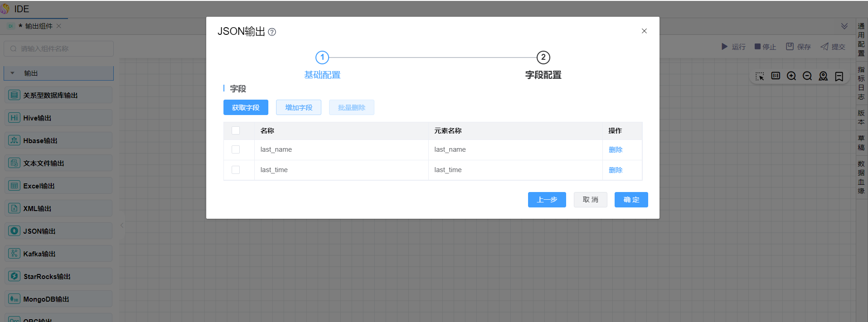Reset canvas to 1:1 scale icon
868x322 pixels.
point(776,76)
